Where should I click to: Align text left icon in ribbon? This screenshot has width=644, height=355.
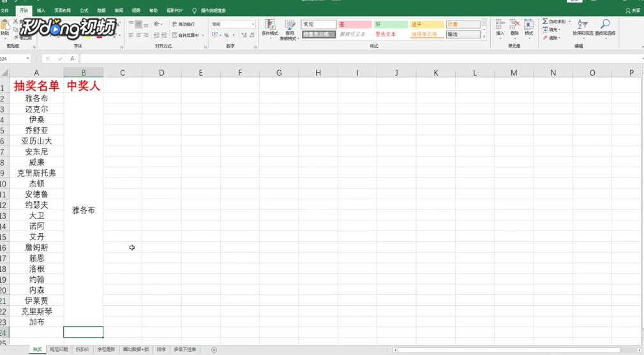pyautogui.click(x=131, y=35)
